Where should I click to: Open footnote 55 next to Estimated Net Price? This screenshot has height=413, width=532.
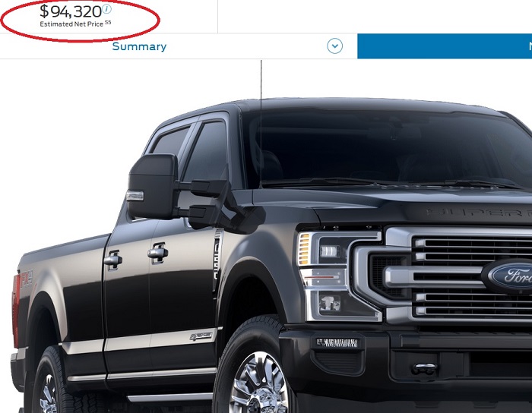108,22
